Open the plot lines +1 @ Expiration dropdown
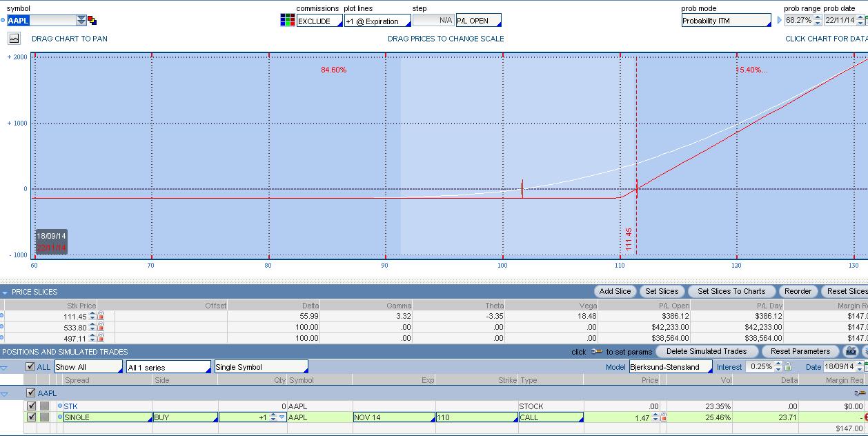Screen dimensions: 868x436 377,21
